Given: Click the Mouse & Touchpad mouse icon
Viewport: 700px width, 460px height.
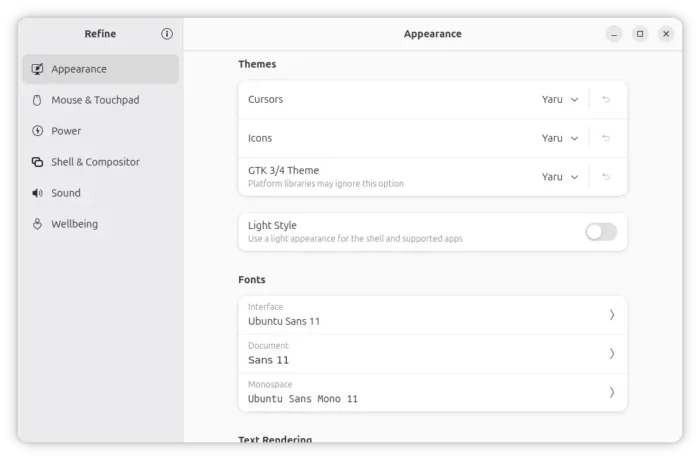Looking at the screenshot, I should pyautogui.click(x=38, y=100).
